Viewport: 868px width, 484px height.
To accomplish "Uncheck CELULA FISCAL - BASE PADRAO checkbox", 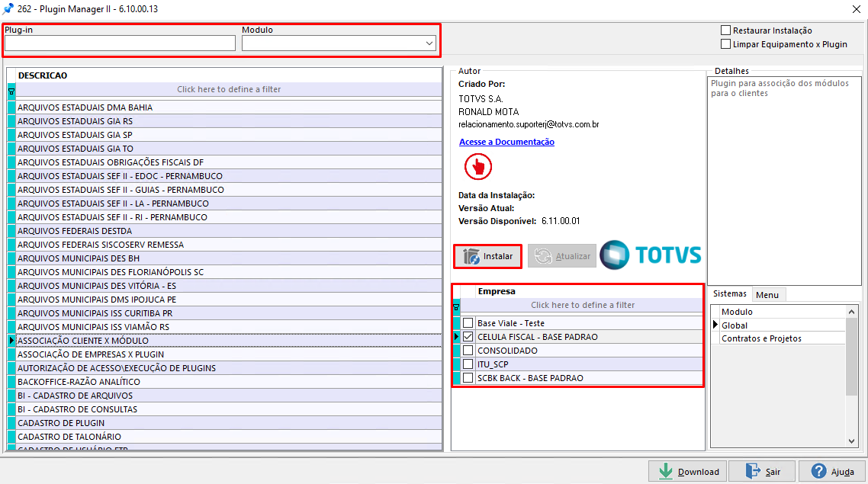I will [x=468, y=336].
